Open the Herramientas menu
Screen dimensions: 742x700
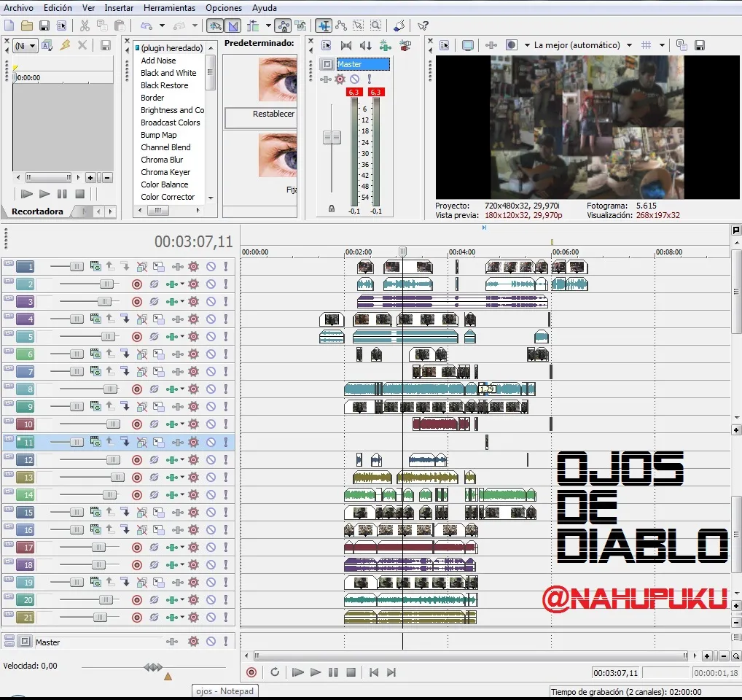pos(169,8)
